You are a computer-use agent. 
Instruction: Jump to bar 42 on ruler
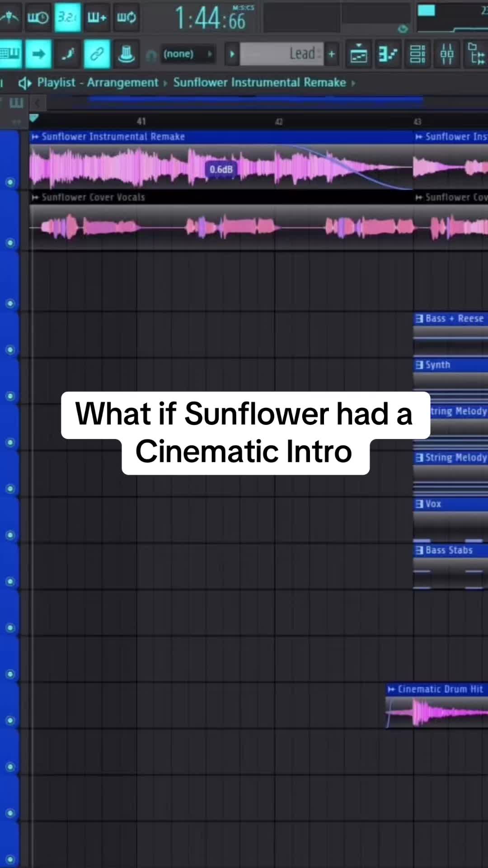[279, 122]
